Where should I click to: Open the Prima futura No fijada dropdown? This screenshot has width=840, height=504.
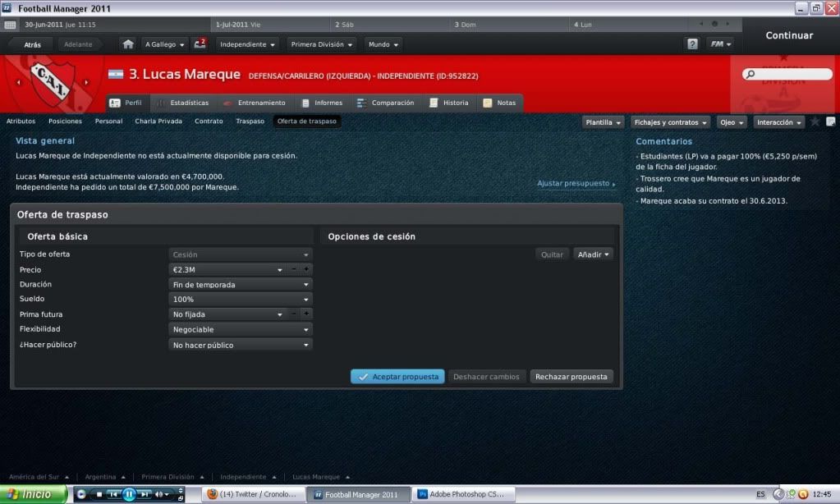pos(227,314)
